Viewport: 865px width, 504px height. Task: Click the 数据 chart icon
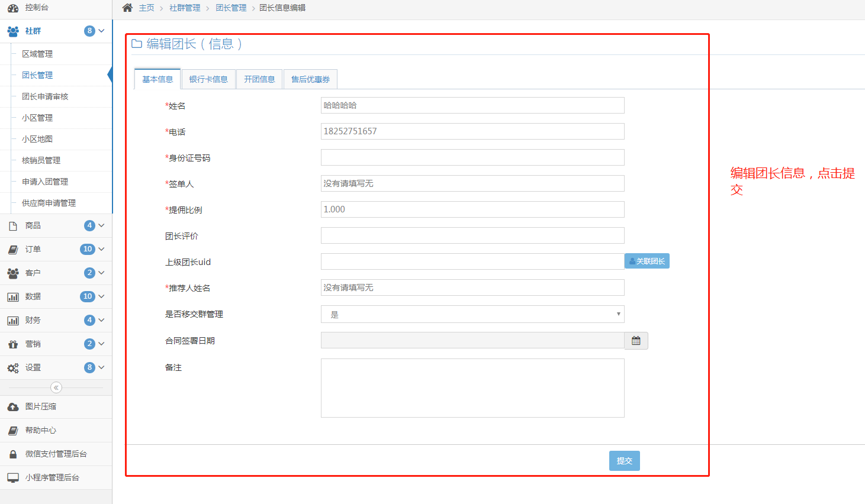point(12,297)
